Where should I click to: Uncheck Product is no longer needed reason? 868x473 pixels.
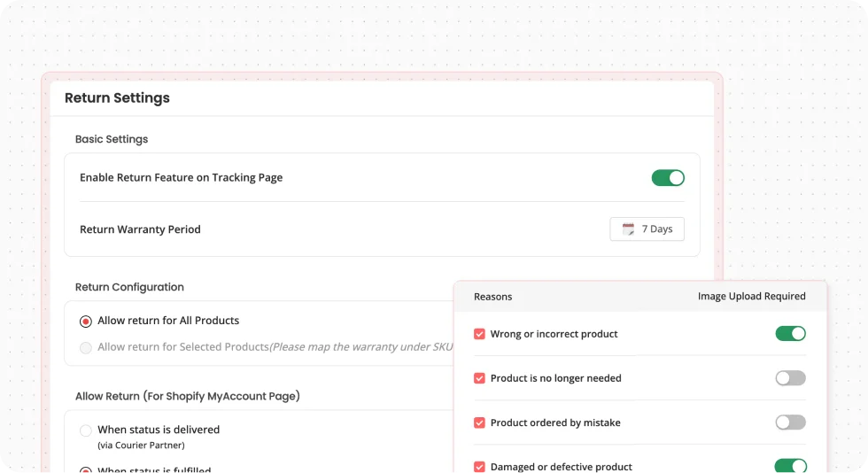479,378
